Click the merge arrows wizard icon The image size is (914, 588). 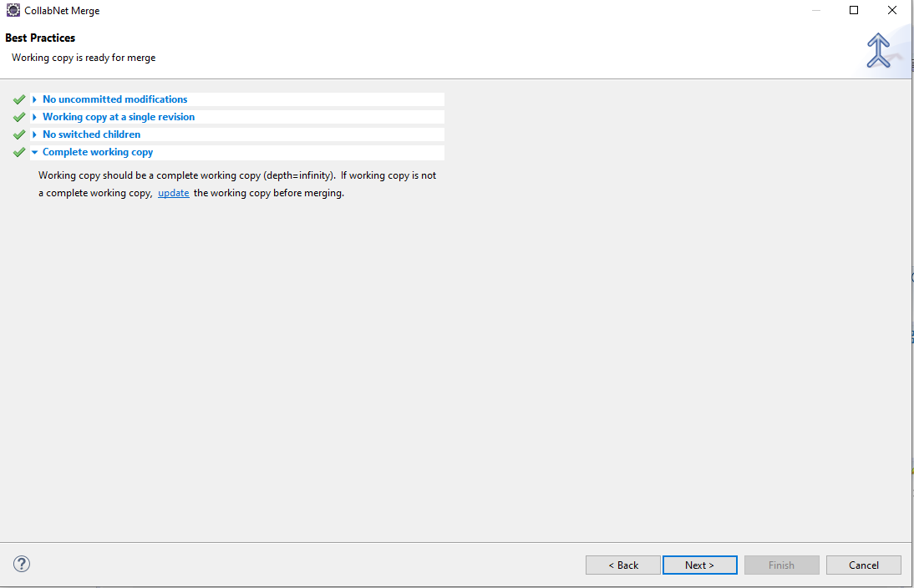coord(879,51)
